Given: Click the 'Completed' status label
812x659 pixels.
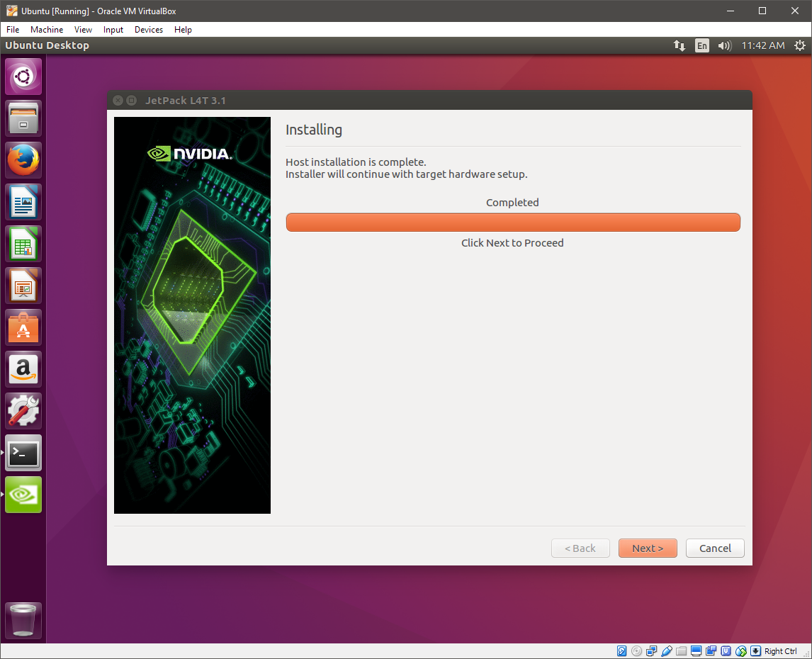Looking at the screenshot, I should [512, 203].
